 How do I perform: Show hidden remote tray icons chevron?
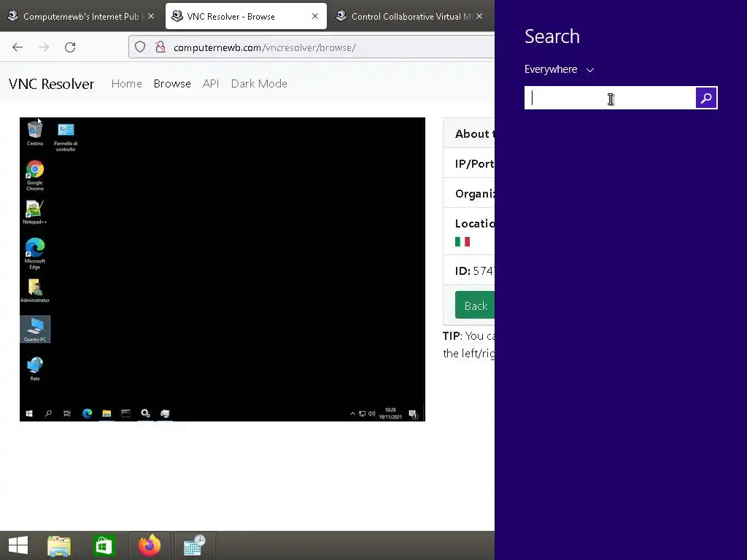[x=352, y=413]
